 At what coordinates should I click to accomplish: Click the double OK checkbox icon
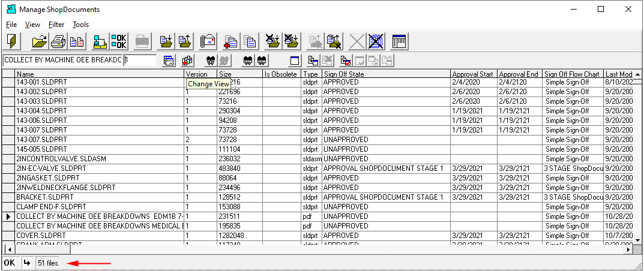pyautogui.click(x=119, y=41)
